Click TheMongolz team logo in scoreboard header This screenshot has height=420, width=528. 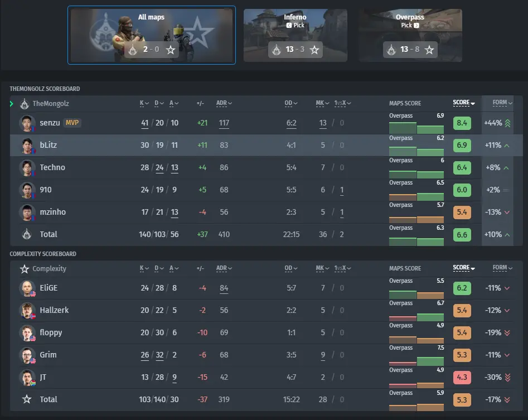coord(24,104)
